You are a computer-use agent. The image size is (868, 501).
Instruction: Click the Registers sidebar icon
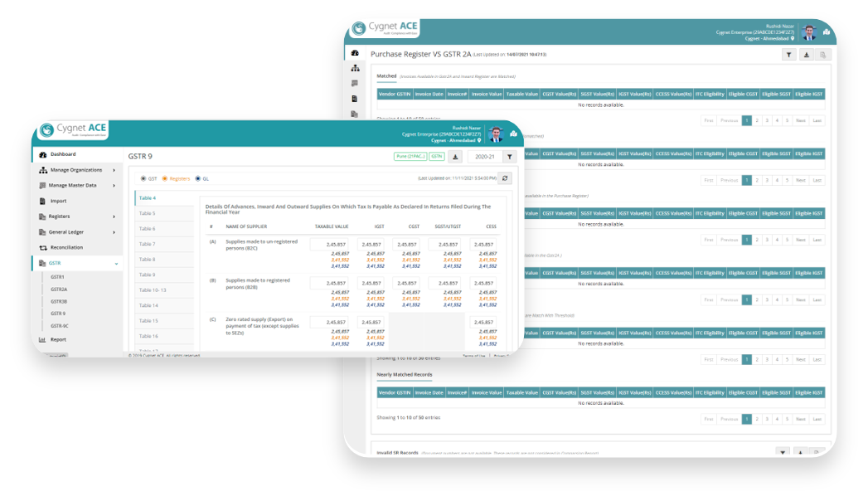pyautogui.click(x=42, y=216)
